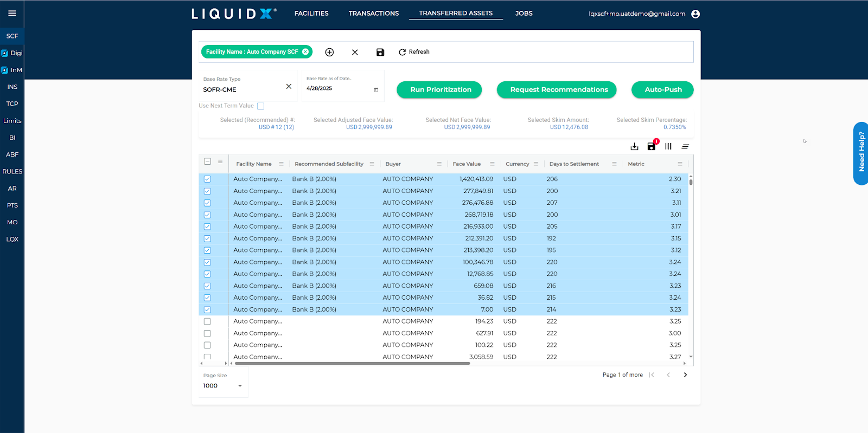Open the column chooser icon
Image resolution: width=868 pixels, height=433 pixels.
tap(668, 146)
